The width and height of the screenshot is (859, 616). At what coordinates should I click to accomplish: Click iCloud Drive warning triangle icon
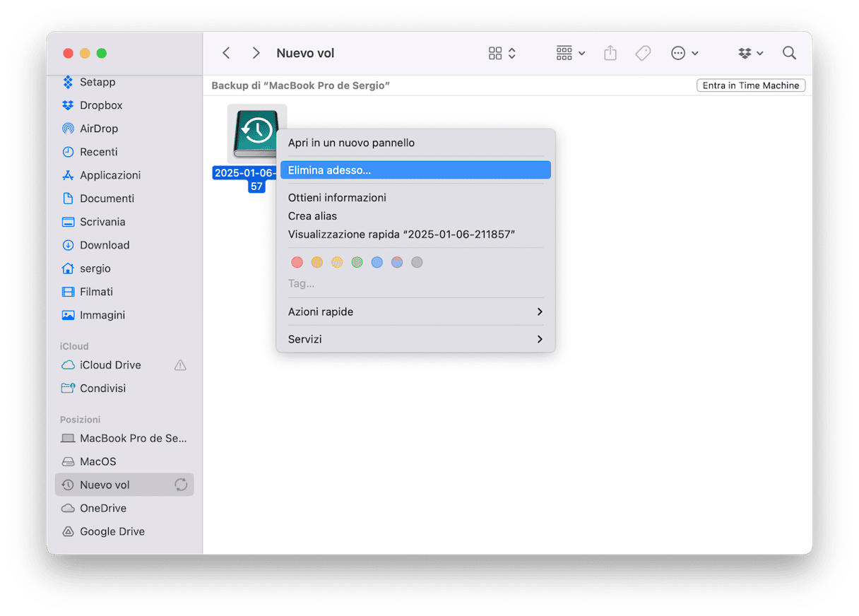click(180, 365)
